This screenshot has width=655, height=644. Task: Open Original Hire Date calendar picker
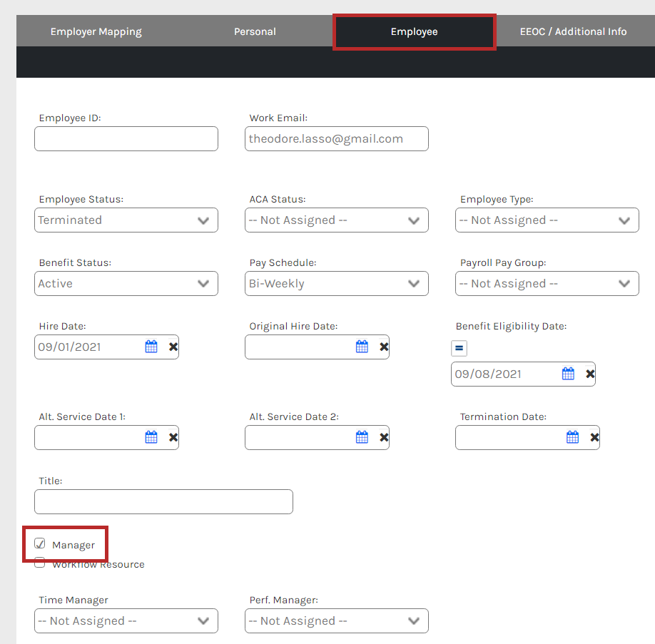pos(362,347)
